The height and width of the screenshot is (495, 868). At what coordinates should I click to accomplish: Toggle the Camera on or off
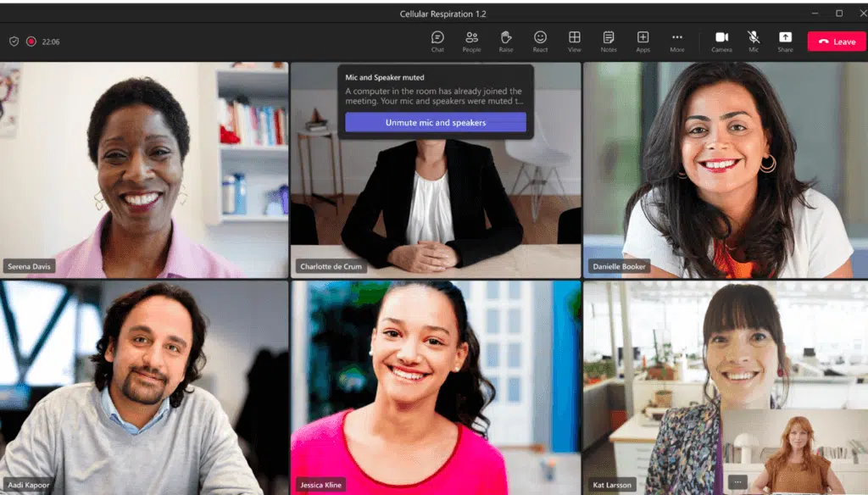[x=722, y=42]
